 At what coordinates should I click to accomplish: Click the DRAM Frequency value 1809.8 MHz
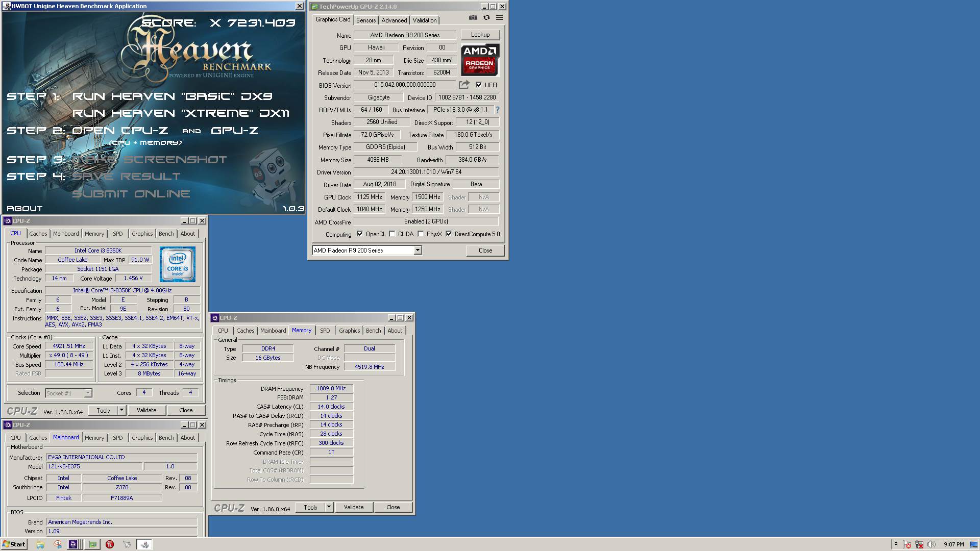pyautogui.click(x=331, y=388)
